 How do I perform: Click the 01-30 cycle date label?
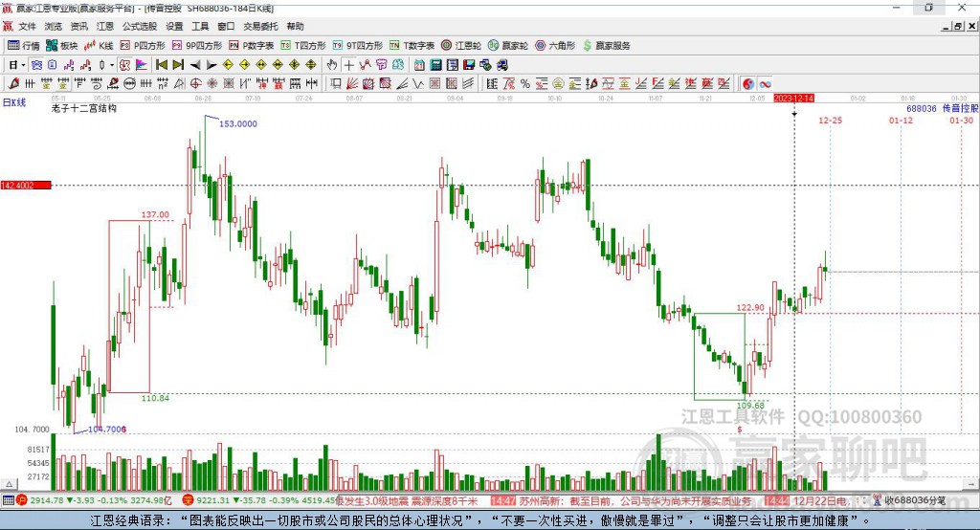coord(961,120)
